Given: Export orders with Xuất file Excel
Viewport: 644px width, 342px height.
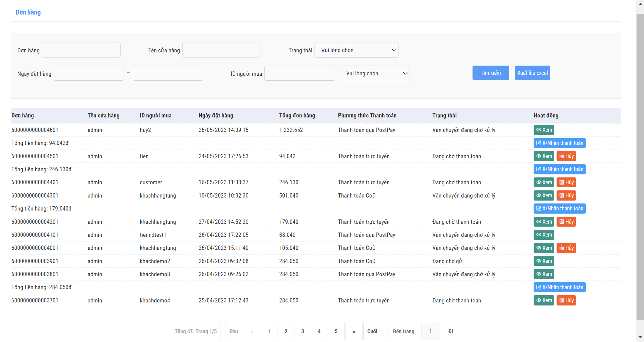Looking at the screenshot, I should (532, 73).
